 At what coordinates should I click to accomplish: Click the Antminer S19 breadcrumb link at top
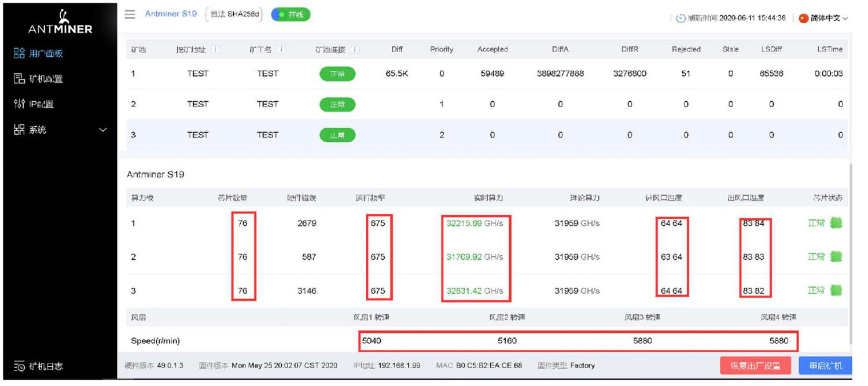[x=171, y=14]
